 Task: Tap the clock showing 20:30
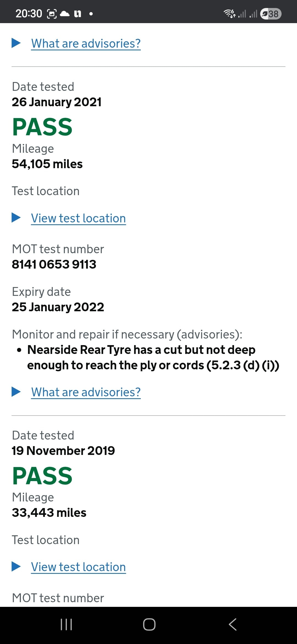click(29, 13)
